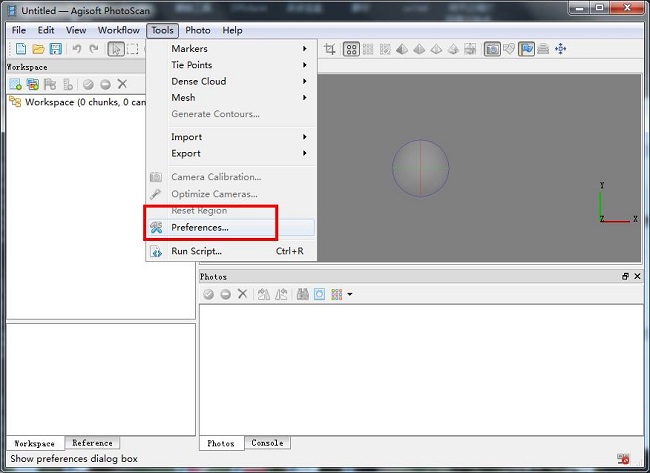650x473 pixels.
Task: Click Add Marker flag icon in Workspace
Action: coord(50,85)
